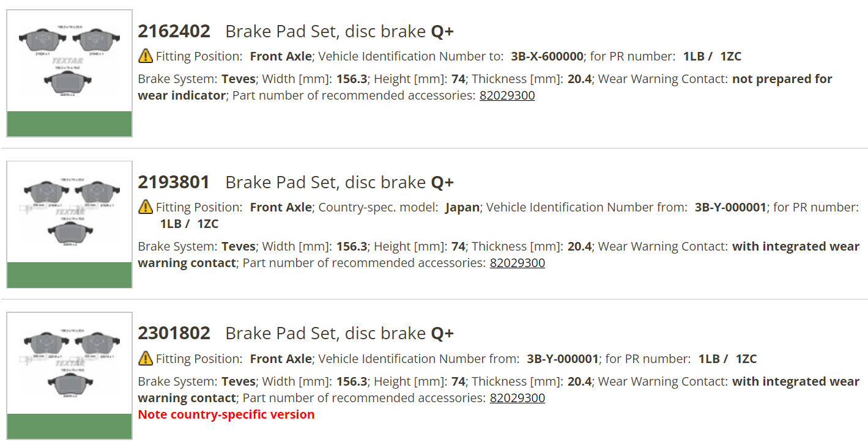This screenshot has height=448, width=868.
Task: Click the red 'Note country-specific version' text
Action: click(226, 414)
